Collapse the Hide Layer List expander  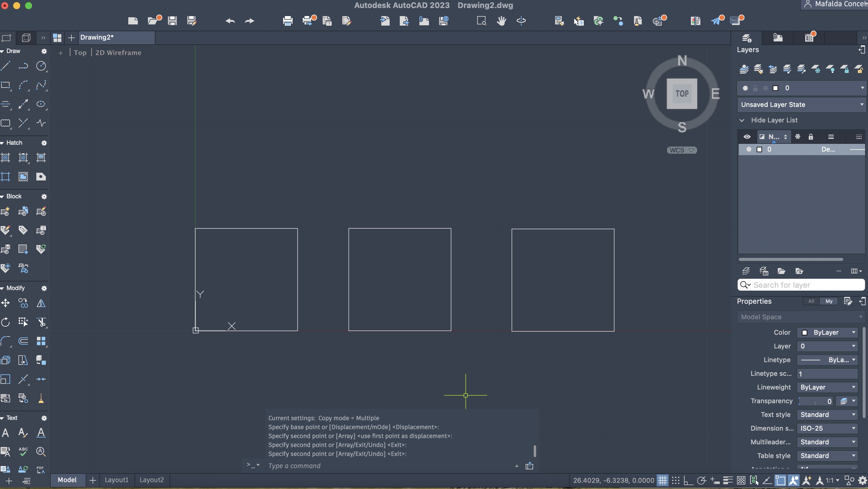tap(742, 120)
